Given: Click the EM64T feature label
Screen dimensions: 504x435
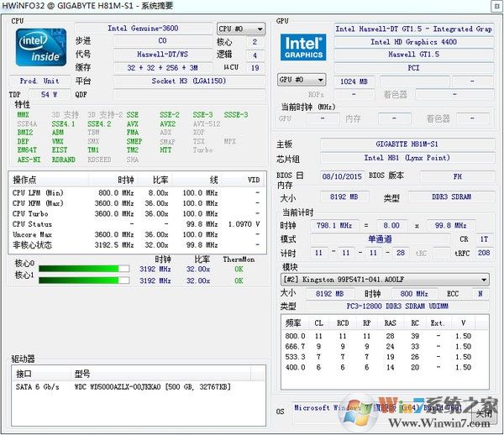Looking at the screenshot, I should tap(27, 150).
